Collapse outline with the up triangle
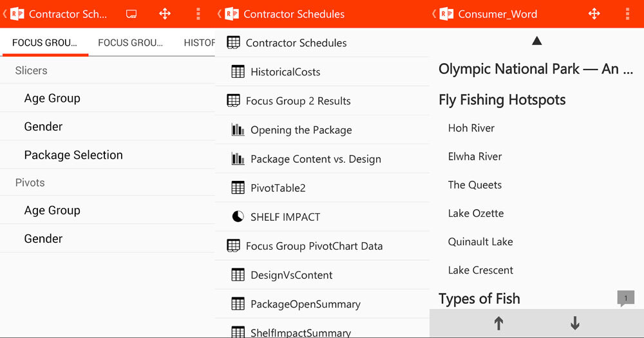Viewport: 644px width, 338px height. click(x=536, y=41)
